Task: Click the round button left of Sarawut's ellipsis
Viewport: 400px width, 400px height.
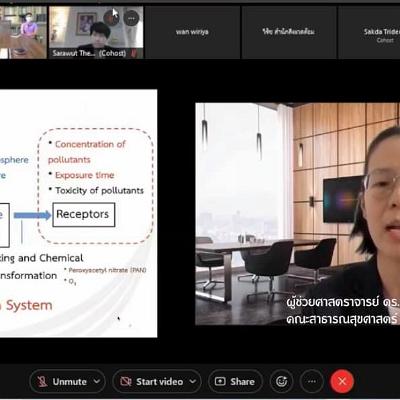Action: coord(111,18)
